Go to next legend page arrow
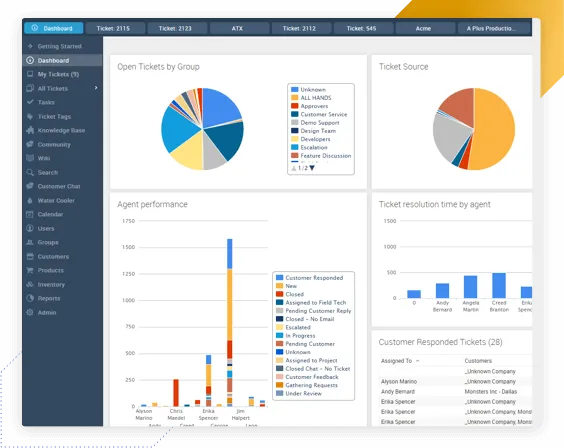Viewport: 564px width, 448px height. 312,168
